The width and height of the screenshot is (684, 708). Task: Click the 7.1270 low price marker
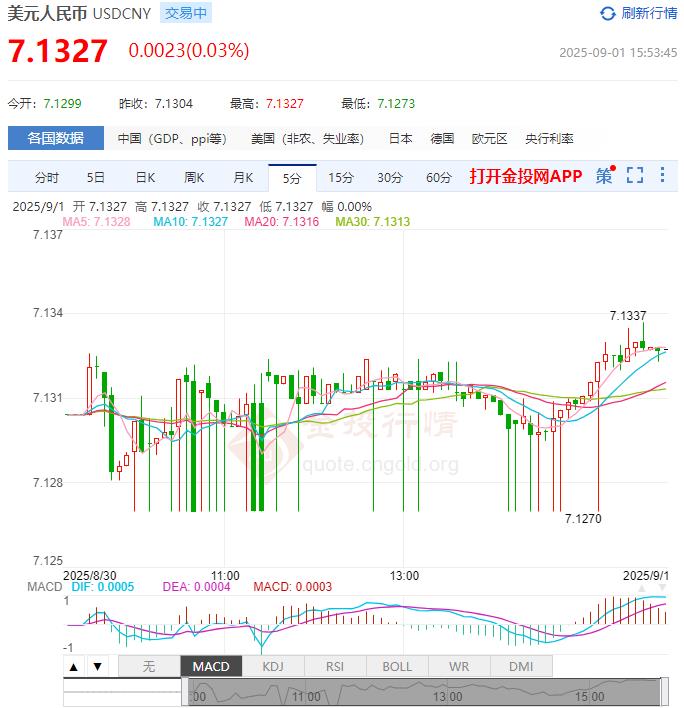coord(583,518)
